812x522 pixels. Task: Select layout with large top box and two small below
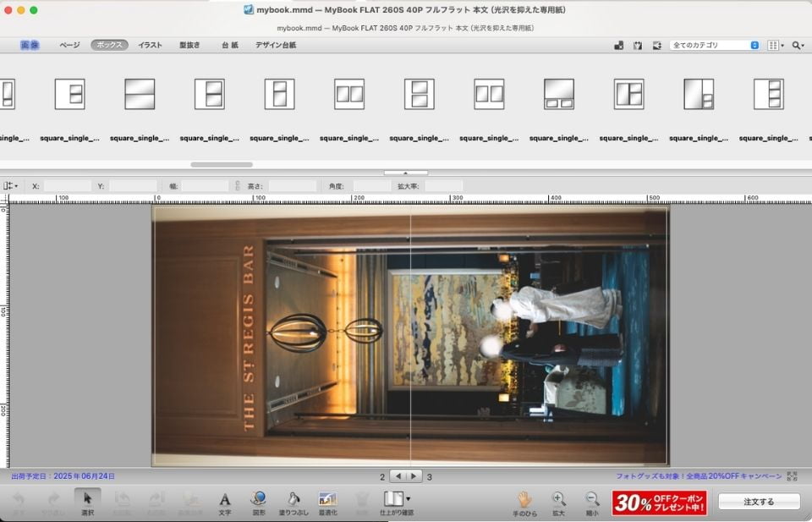click(559, 94)
